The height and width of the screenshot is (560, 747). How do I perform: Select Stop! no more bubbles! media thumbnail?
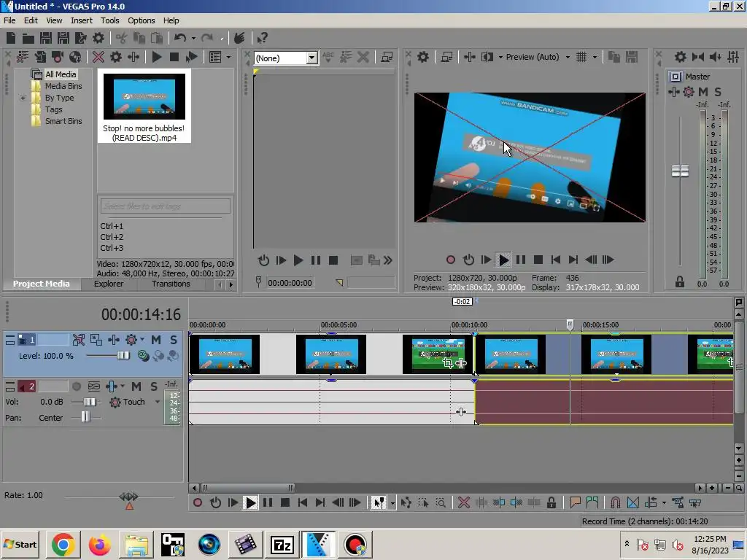pos(144,106)
